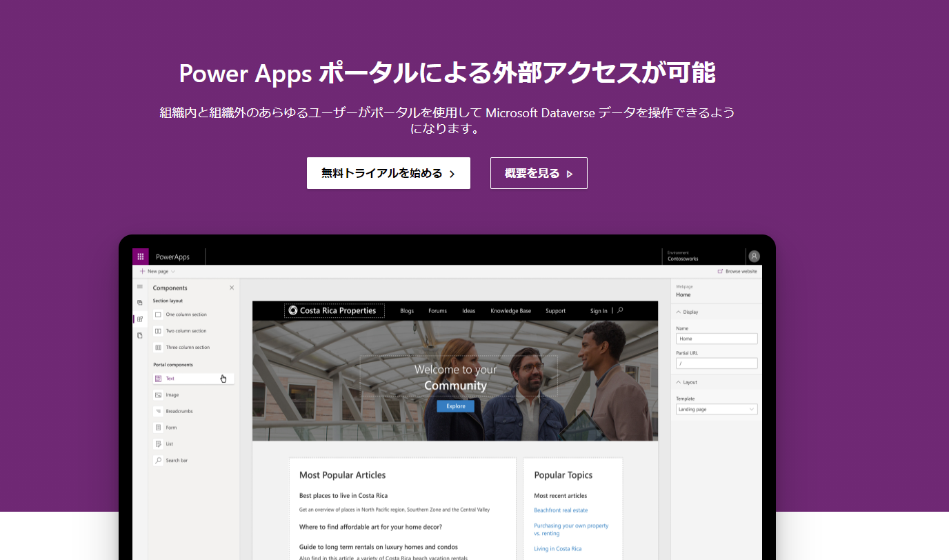Viewport: 949px width, 560px height.
Task: Select the List component icon
Action: tap(158, 444)
